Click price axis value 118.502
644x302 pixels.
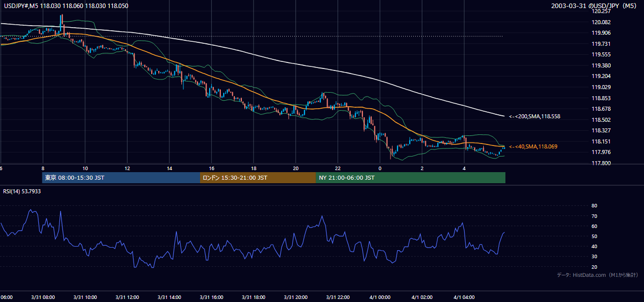coord(601,120)
